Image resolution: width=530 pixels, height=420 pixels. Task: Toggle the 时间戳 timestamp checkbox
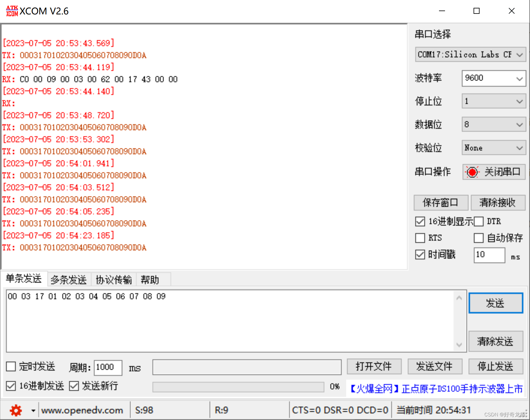420,254
